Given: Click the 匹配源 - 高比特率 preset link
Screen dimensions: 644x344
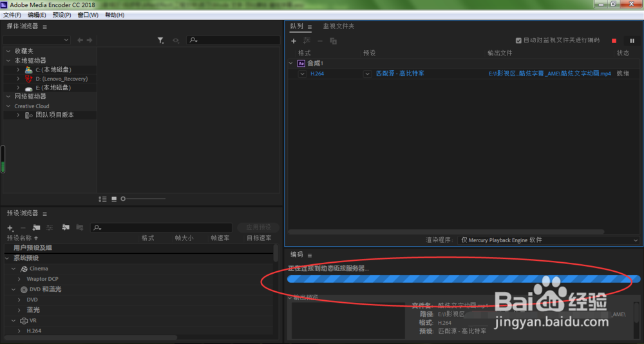Looking at the screenshot, I should [x=400, y=74].
